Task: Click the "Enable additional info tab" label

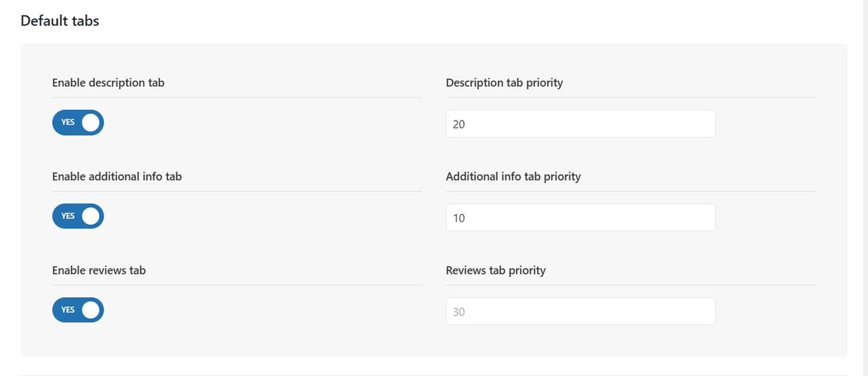Action: tap(117, 176)
